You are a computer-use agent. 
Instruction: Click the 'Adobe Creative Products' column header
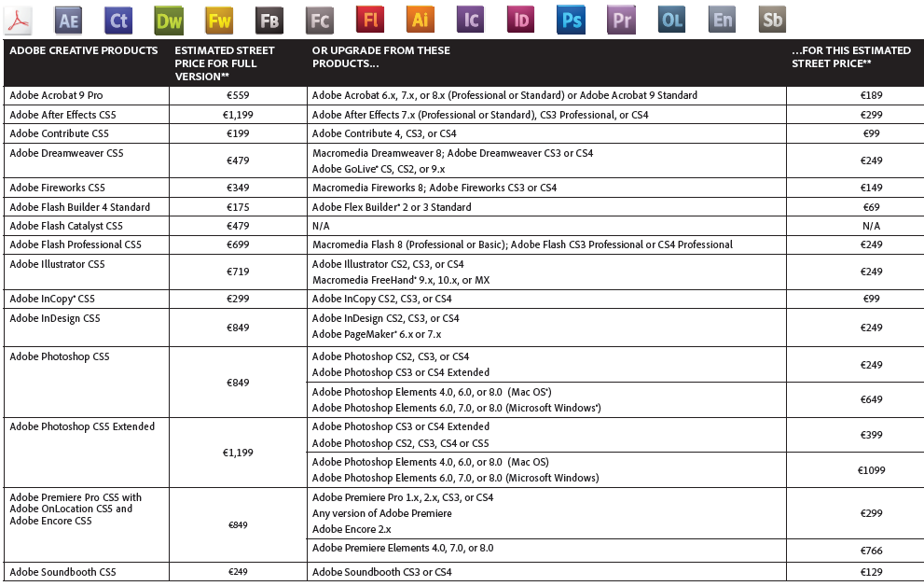[x=84, y=50]
